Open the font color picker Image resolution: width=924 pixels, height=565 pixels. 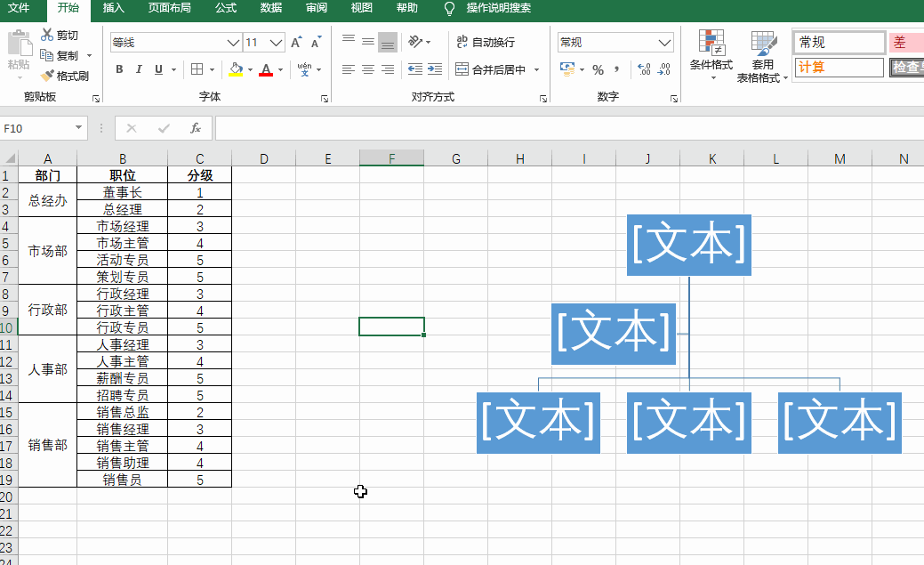point(279,69)
